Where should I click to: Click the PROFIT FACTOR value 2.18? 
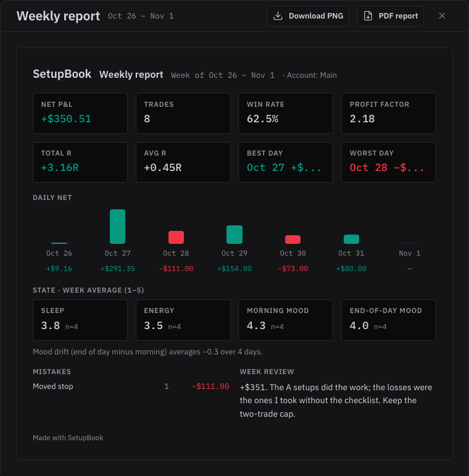point(362,119)
